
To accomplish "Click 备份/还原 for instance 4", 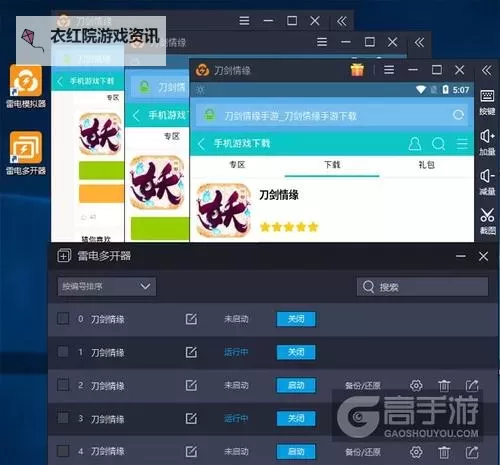I will 363,452.
